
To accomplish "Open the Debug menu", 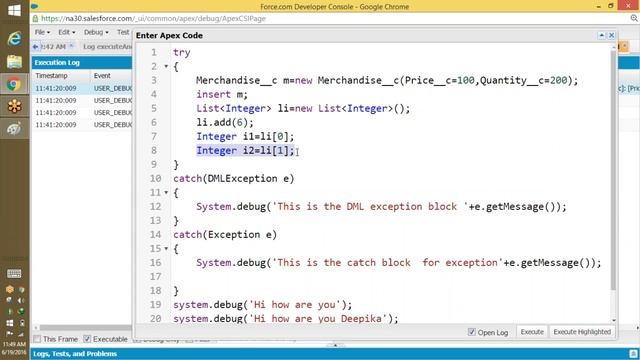I will coord(96,32).
